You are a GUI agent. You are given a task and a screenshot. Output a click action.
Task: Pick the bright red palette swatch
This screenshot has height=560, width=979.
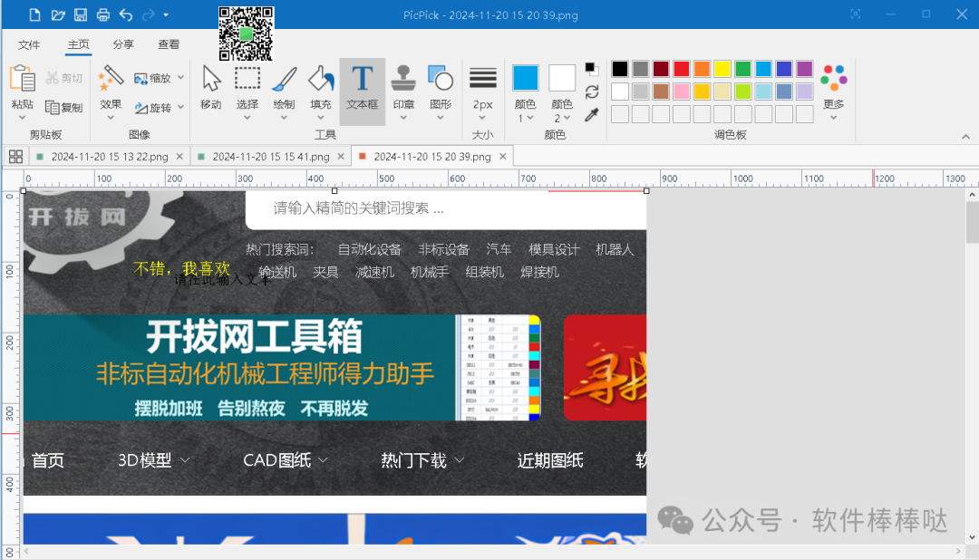681,69
